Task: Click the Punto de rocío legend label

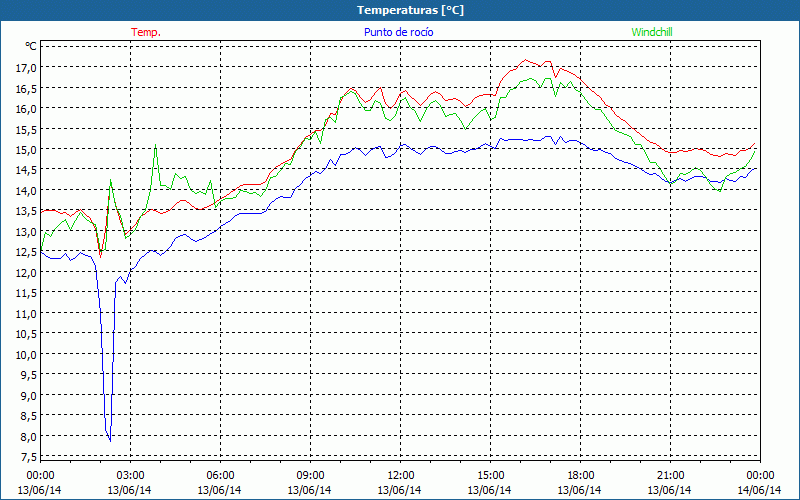Action: pos(398,32)
